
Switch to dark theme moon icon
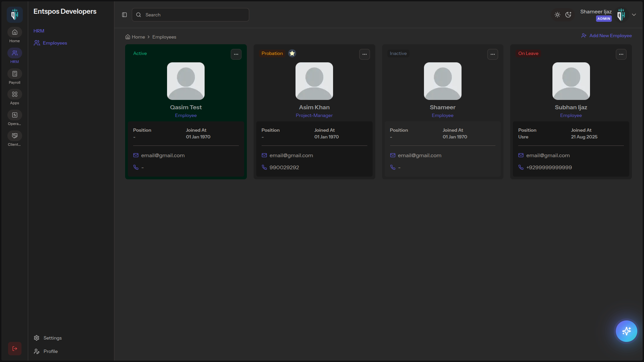tap(568, 15)
